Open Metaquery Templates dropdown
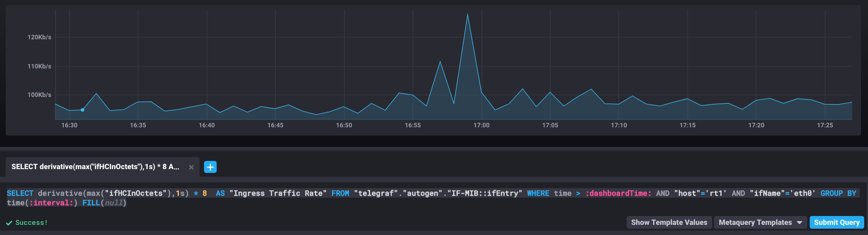Viewport: 868px width, 235px height. coord(760,223)
